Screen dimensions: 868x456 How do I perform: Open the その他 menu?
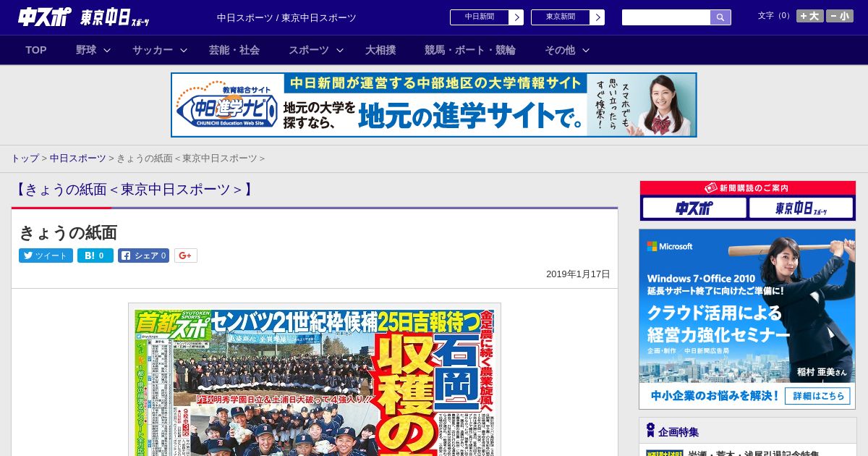coord(560,50)
